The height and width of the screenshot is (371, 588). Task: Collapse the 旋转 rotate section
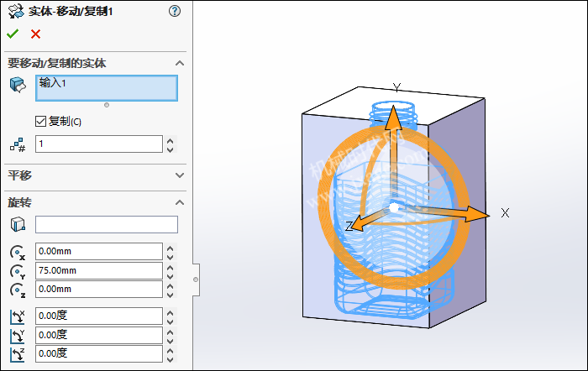180,203
